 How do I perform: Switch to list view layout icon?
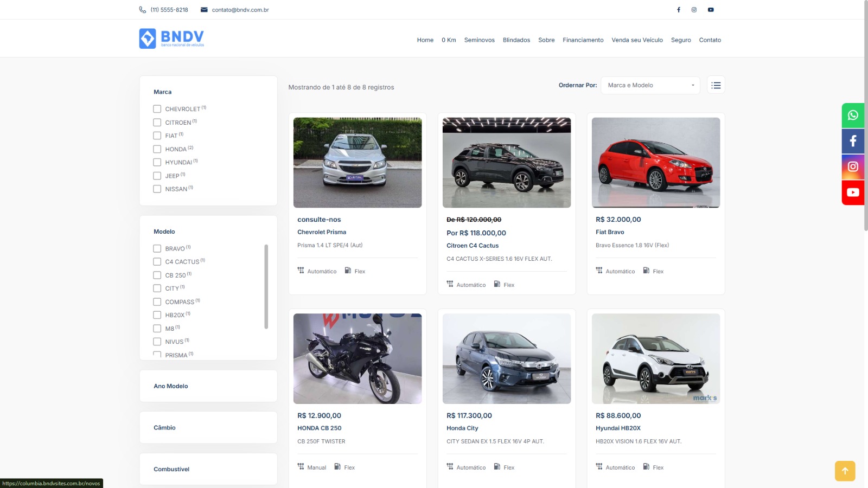[x=716, y=85]
